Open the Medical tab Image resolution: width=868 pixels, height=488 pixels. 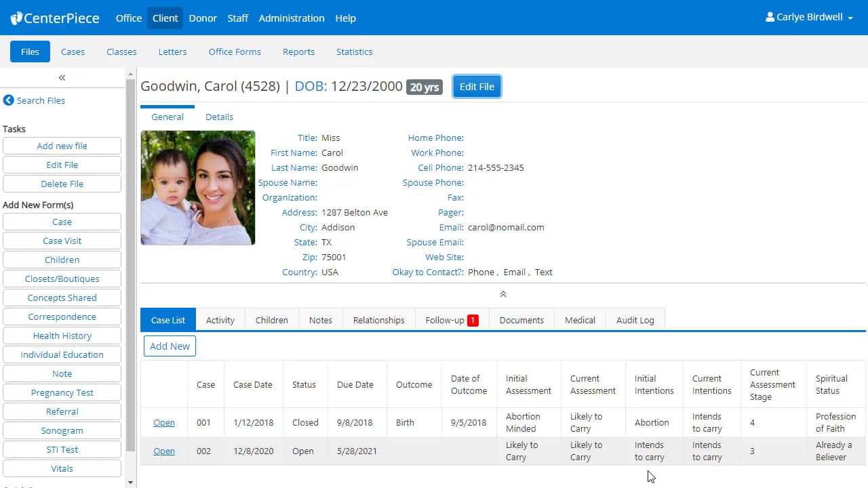[580, 320]
